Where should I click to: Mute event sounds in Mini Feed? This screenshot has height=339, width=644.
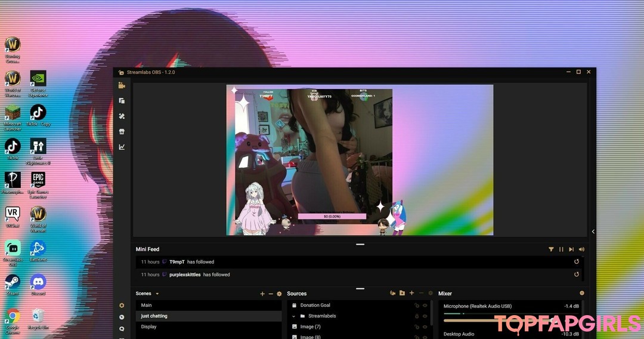(581, 249)
